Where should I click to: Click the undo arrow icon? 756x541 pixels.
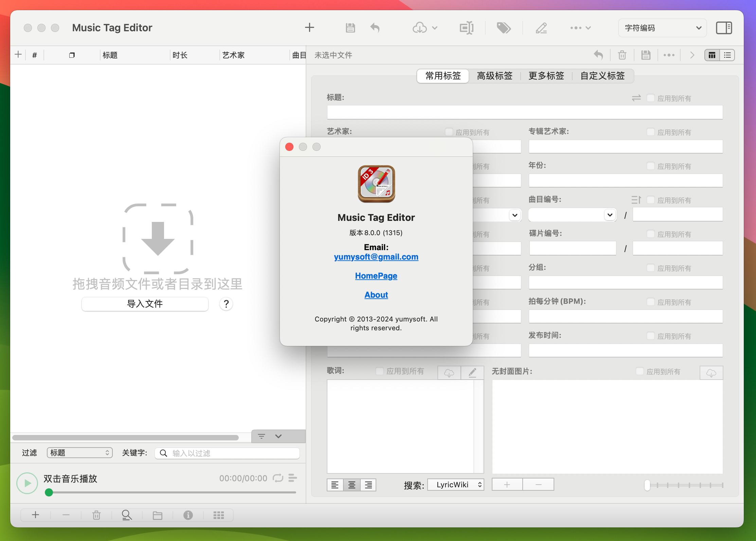coord(376,27)
